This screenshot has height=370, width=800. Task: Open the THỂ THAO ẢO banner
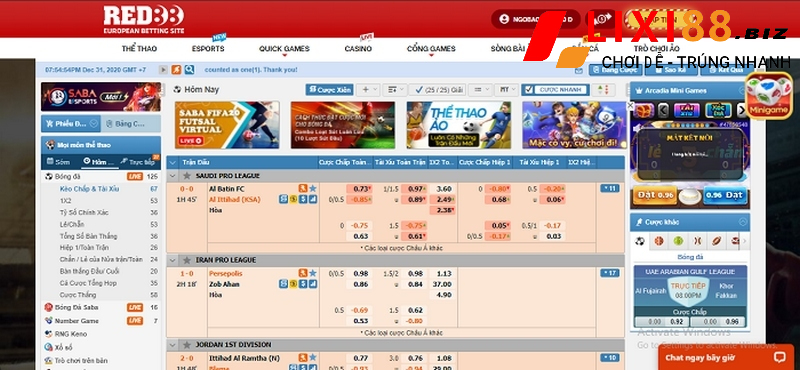click(459, 125)
